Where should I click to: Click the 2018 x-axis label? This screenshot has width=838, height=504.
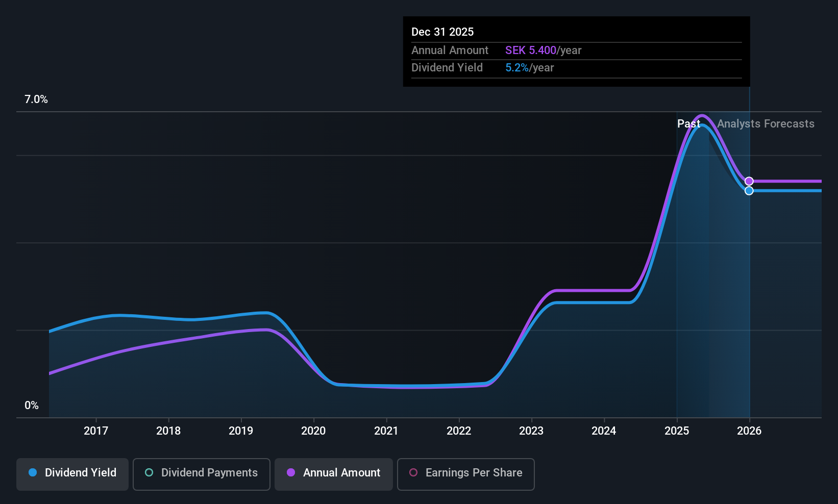pyautogui.click(x=168, y=431)
